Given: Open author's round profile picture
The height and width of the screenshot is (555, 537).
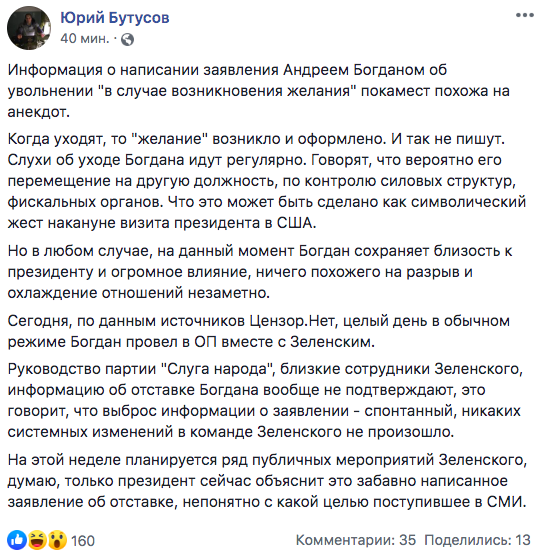Looking at the screenshot, I should [x=29, y=28].
